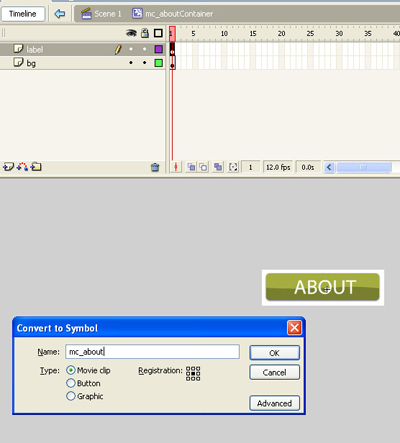This screenshot has height=443, width=400.
Task: Click OK in Convert to Symbol
Action: coord(274,353)
